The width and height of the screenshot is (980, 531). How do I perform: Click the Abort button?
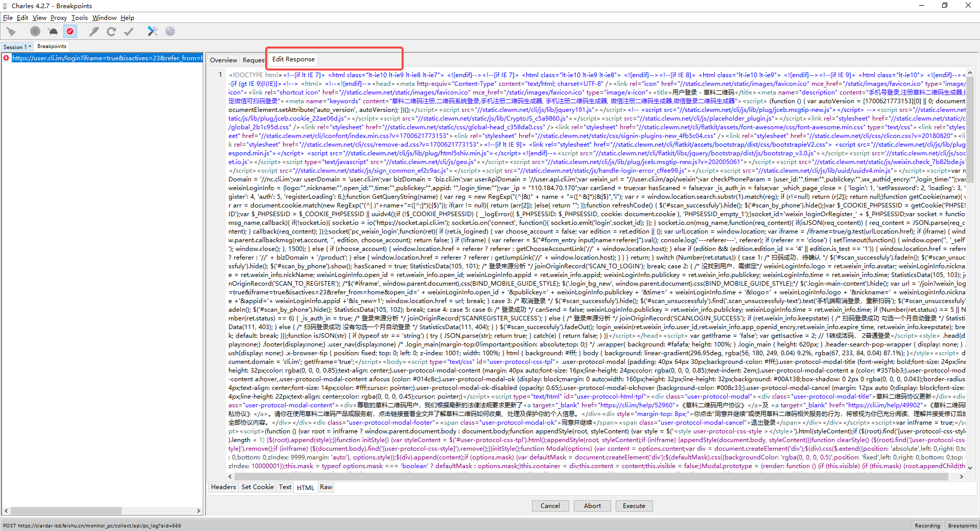pyautogui.click(x=592, y=506)
